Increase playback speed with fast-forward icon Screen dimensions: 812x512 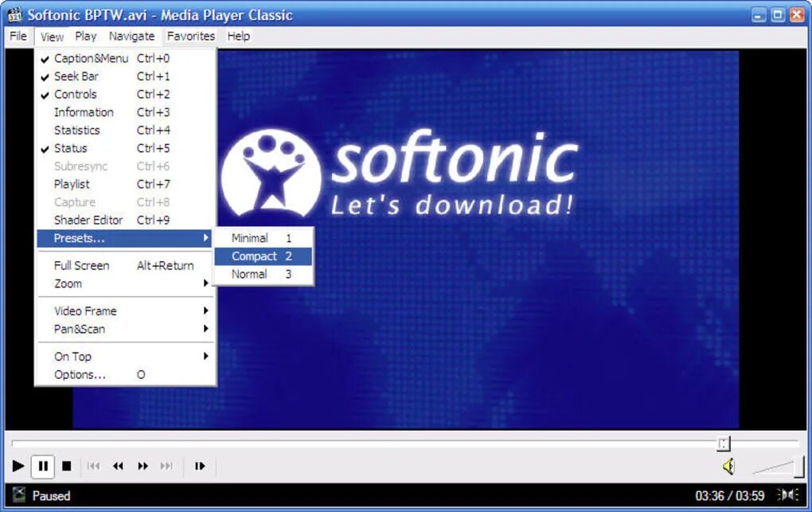coord(143,466)
